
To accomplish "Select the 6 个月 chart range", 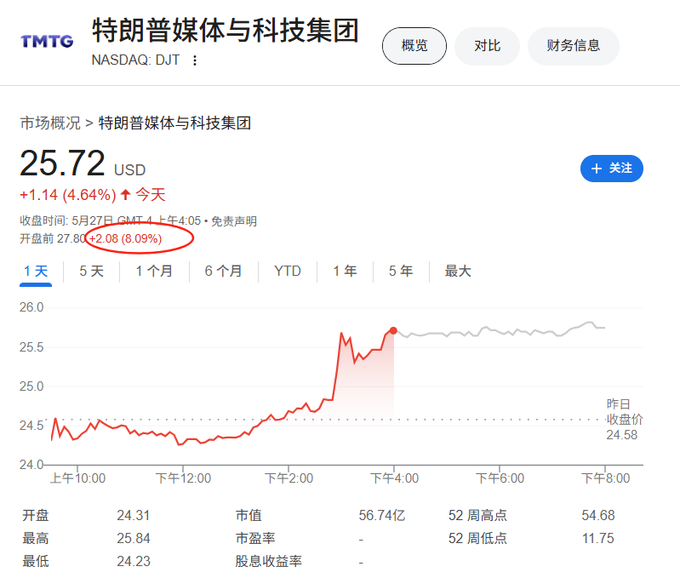I will 223,271.
